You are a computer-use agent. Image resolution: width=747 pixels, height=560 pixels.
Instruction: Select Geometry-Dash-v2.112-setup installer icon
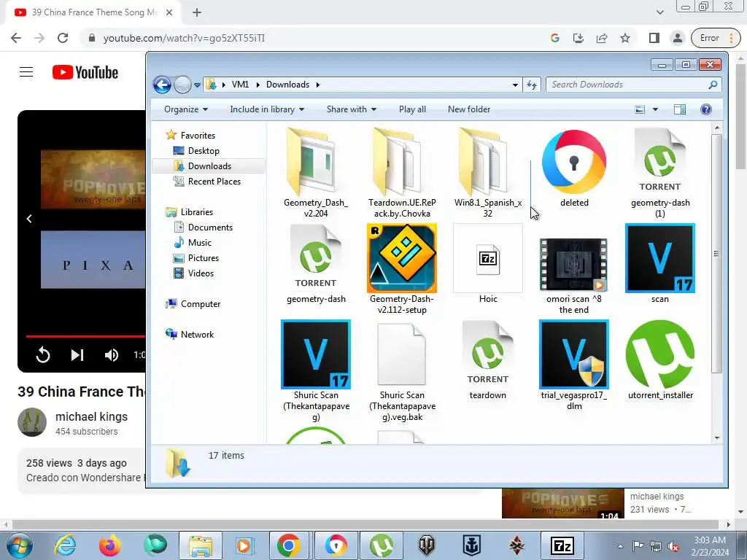click(402, 258)
